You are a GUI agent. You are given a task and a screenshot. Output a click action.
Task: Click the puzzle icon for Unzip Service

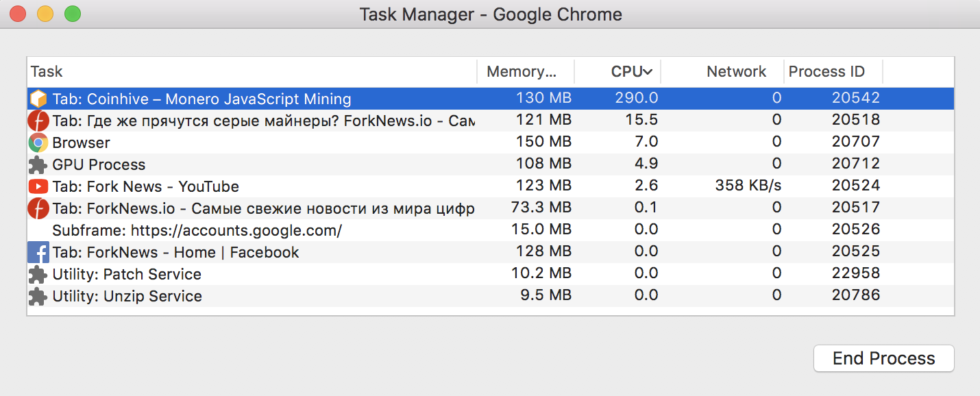(x=38, y=296)
